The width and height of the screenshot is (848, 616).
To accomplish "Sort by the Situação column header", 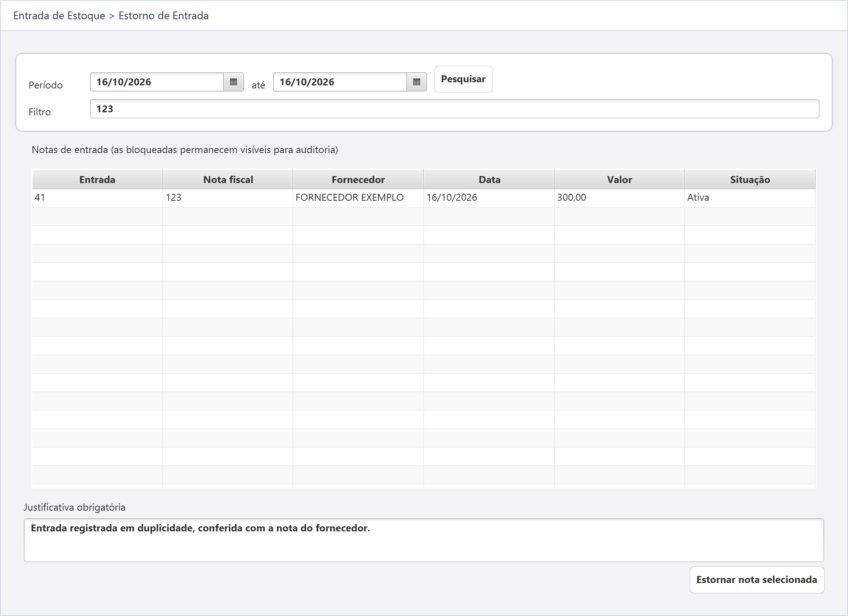I will [750, 180].
